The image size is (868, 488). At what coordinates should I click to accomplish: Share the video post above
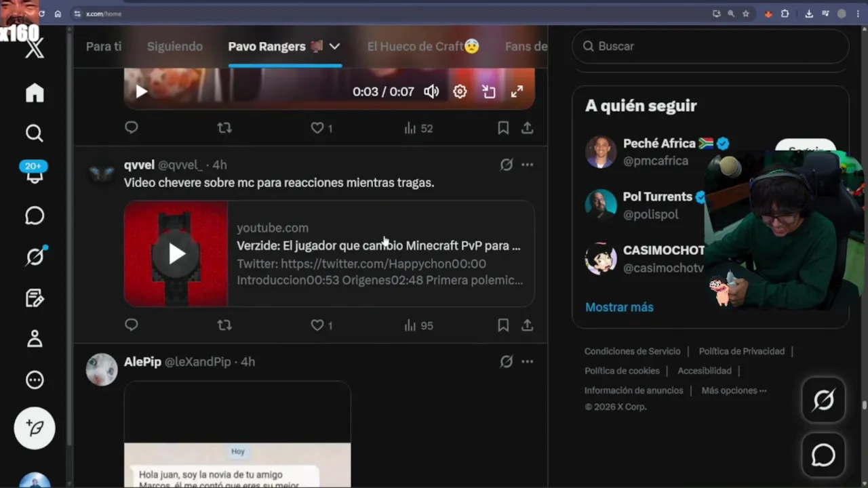point(527,127)
